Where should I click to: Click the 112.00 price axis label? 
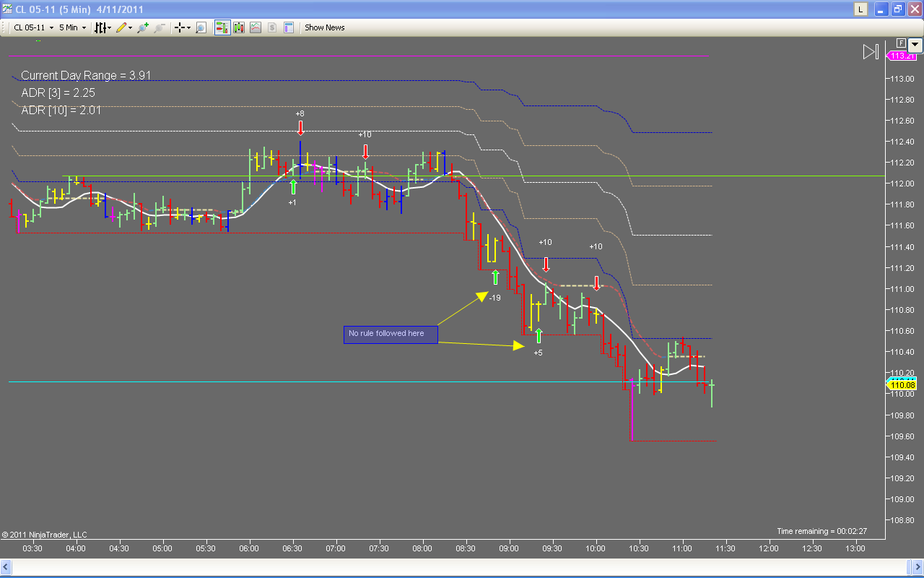902,184
